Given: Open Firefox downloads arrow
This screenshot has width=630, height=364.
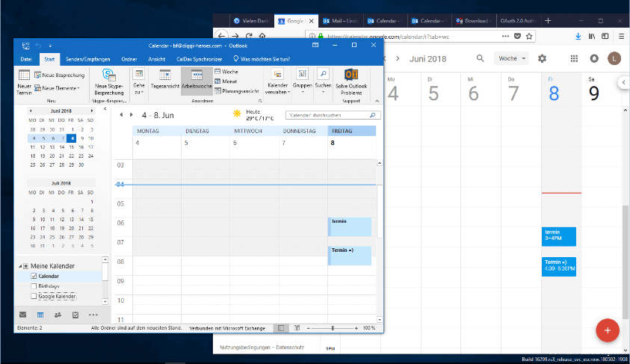Looking at the screenshot, I should (578, 36).
